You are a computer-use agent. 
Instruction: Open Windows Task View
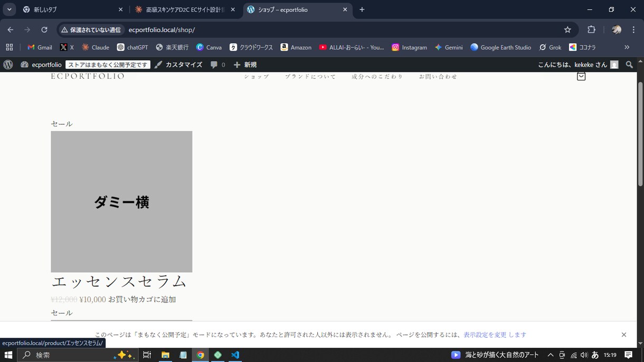pos(147,355)
